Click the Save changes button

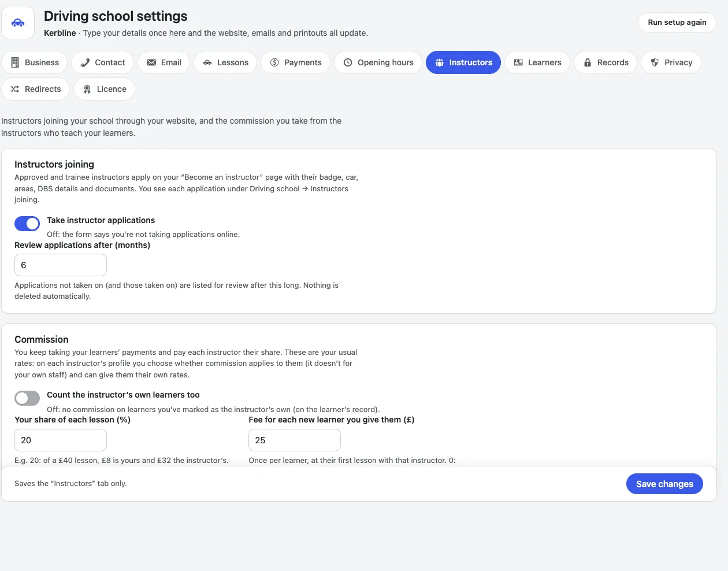click(664, 484)
